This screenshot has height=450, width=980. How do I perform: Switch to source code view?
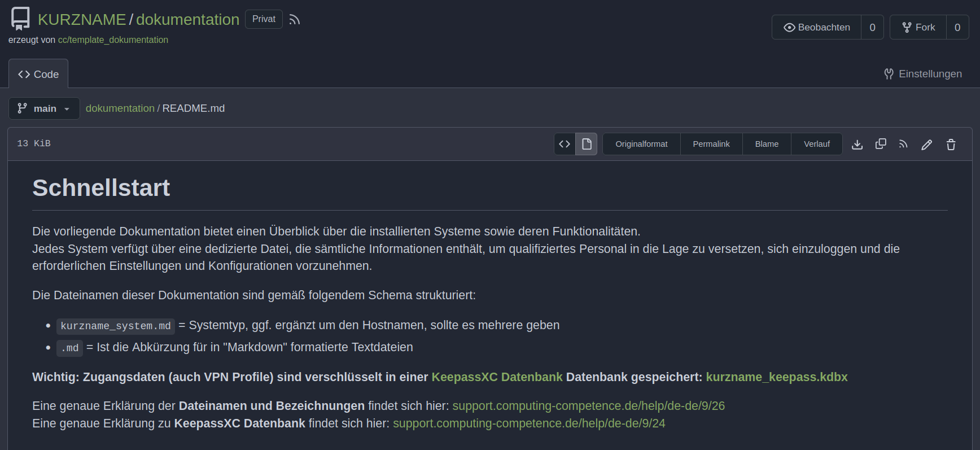(565, 144)
